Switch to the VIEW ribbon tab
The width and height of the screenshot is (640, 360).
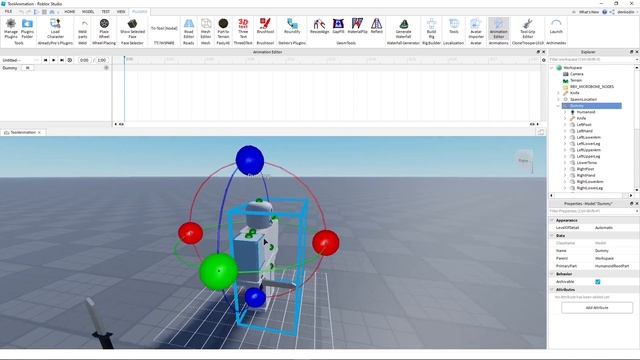[x=121, y=12]
